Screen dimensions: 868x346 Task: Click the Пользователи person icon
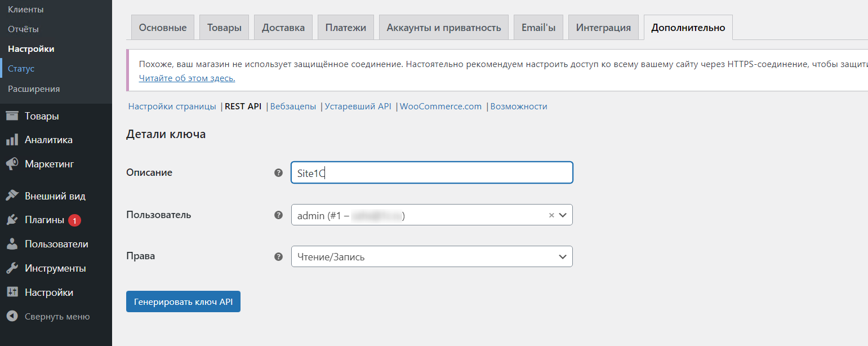pyautogui.click(x=12, y=244)
